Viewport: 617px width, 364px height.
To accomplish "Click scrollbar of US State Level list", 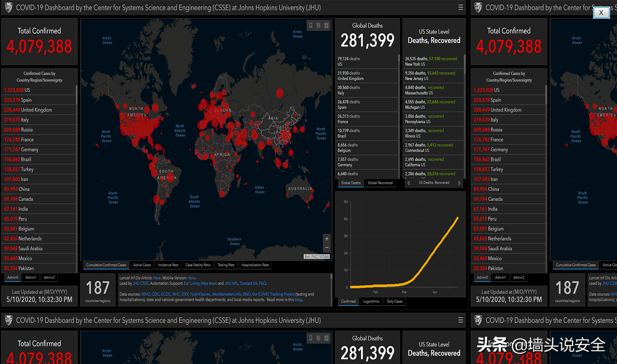I will pos(465,64).
